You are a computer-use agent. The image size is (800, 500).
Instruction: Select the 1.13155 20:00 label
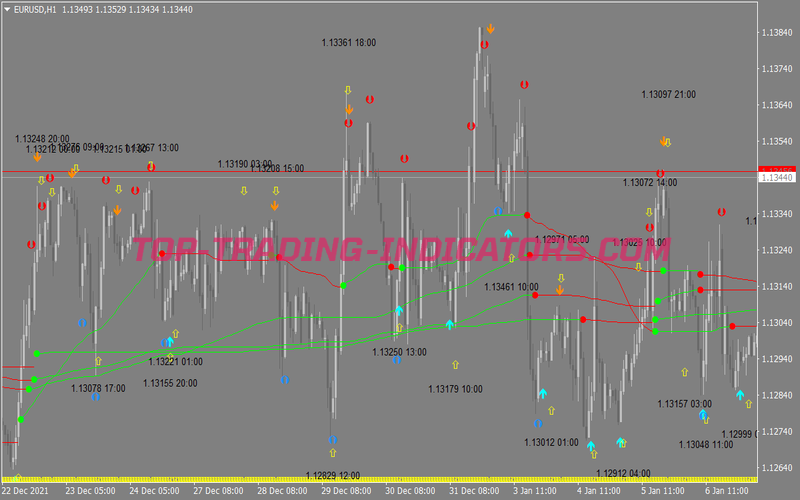point(170,383)
